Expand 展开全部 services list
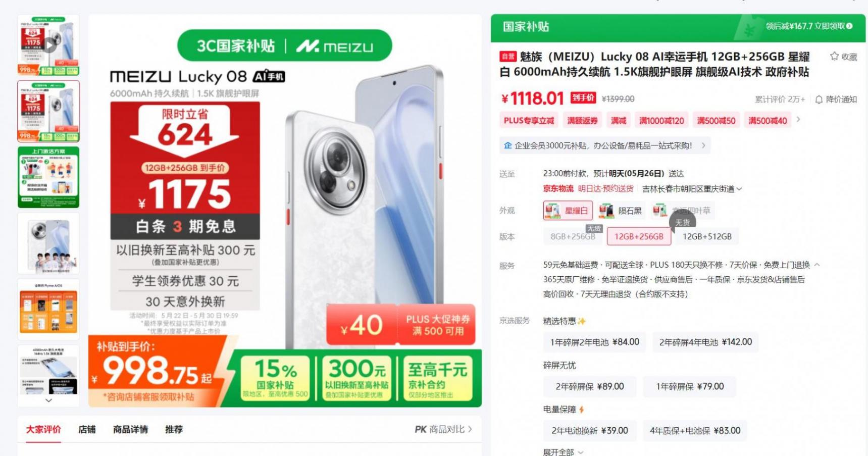The height and width of the screenshot is (456, 868). tap(563, 452)
